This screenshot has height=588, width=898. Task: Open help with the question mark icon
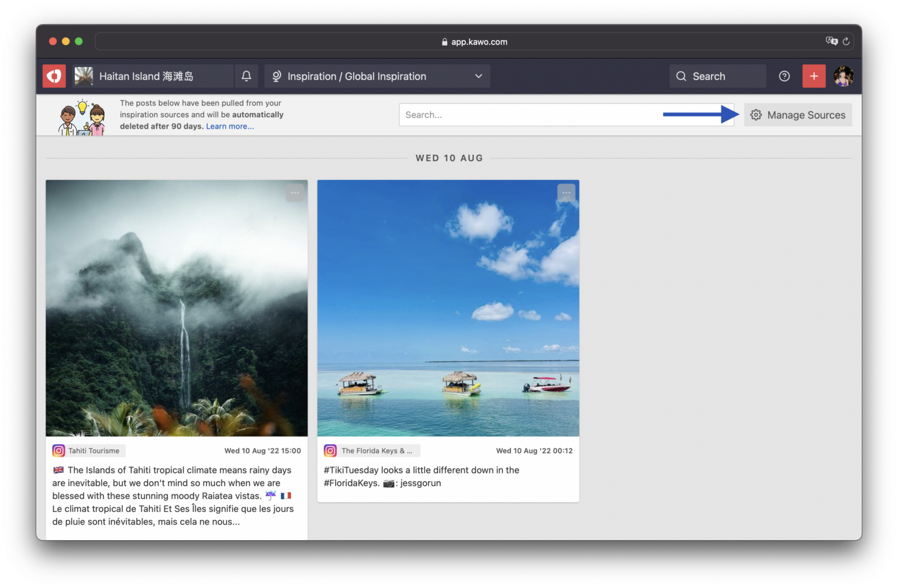coord(784,76)
